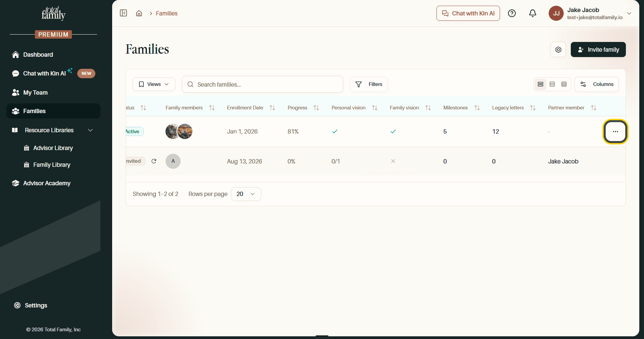Image resolution: width=644 pixels, height=339 pixels.
Task: Sort by Family members column arrows
Action: 212,108
